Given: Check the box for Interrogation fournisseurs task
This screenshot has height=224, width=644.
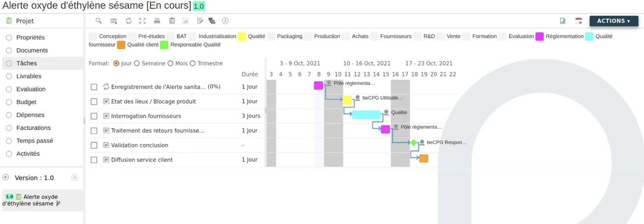Looking at the screenshot, I should 94,116.
